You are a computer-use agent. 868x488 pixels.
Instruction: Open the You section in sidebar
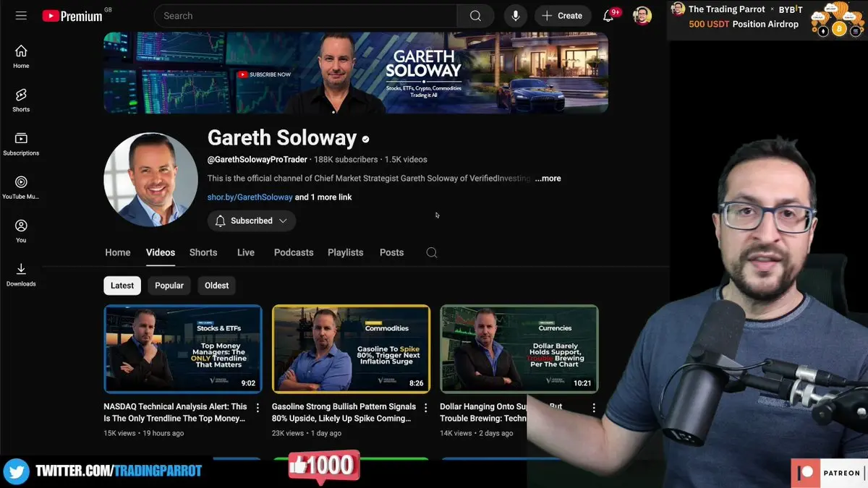pyautogui.click(x=21, y=231)
